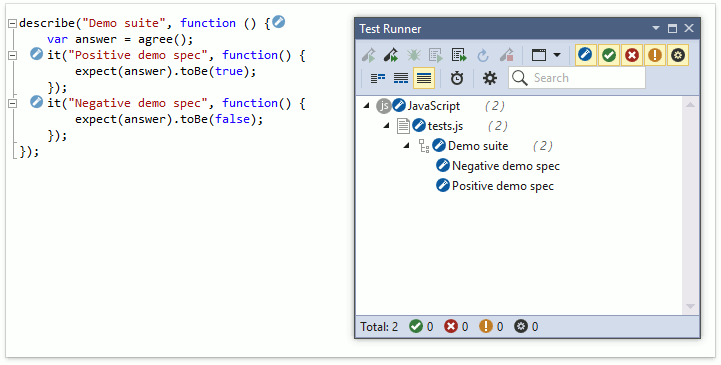Image resolution: width=721 pixels, height=365 pixels.
Task: Click document icon beside tests.js
Action: click(x=403, y=126)
